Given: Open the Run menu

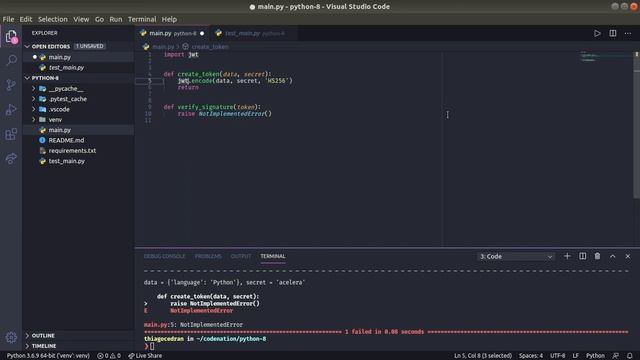Looking at the screenshot, I should [x=116, y=19].
